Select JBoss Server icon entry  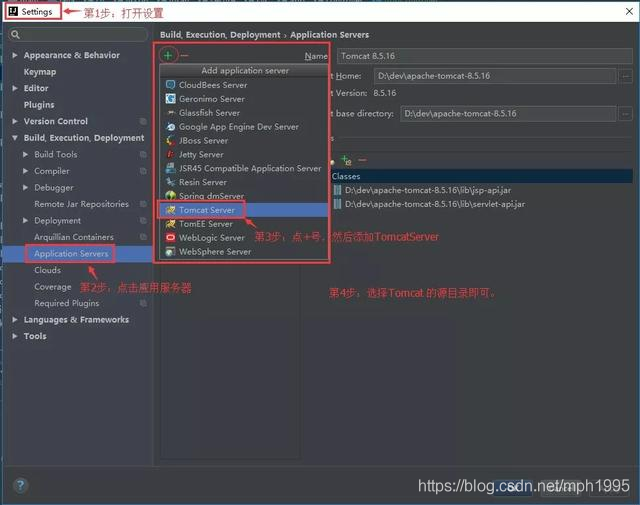pyautogui.click(x=170, y=140)
